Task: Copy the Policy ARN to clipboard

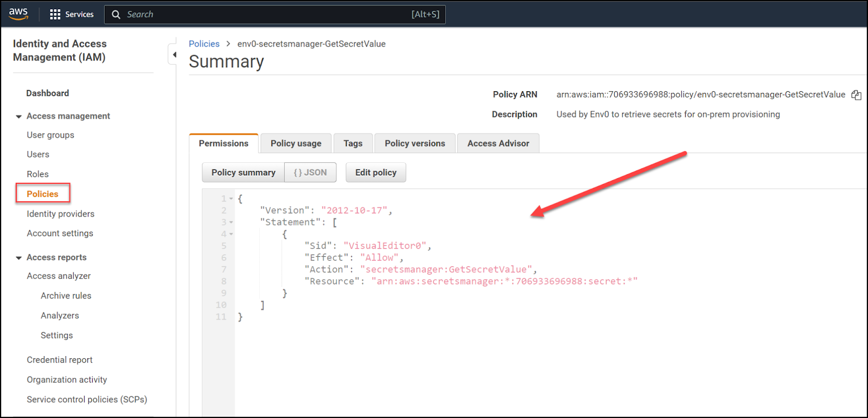Action: 856,95
